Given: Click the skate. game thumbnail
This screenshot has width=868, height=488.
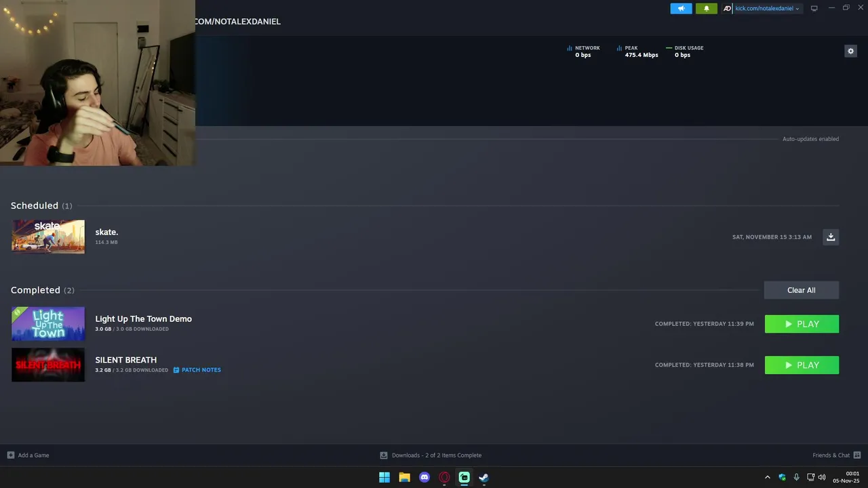Looking at the screenshot, I should (x=48, y=237).
